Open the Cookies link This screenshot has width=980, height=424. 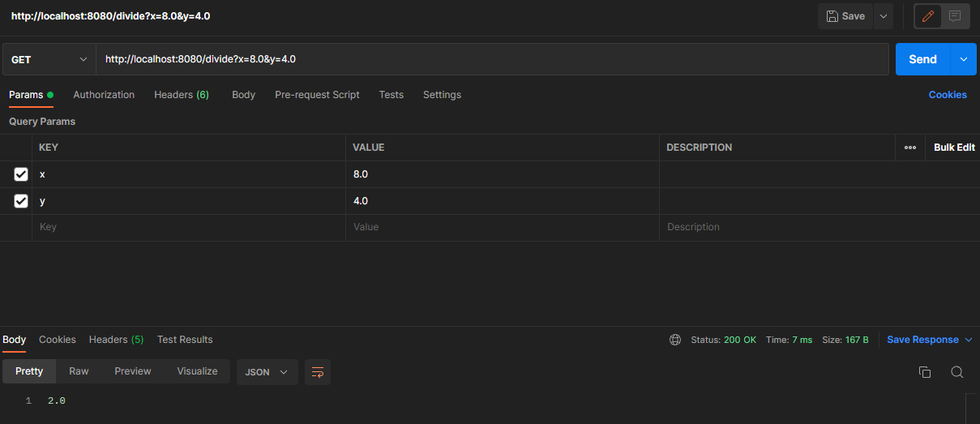tap(947, 95)
